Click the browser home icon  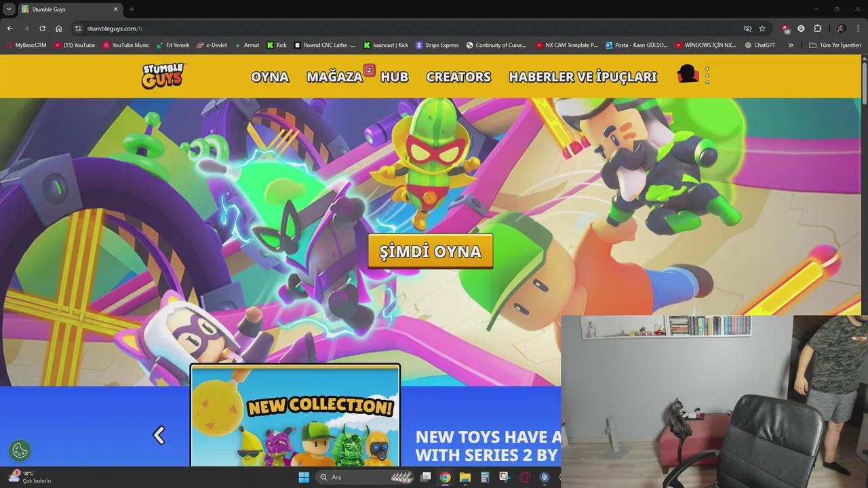[x=59, y=28]
